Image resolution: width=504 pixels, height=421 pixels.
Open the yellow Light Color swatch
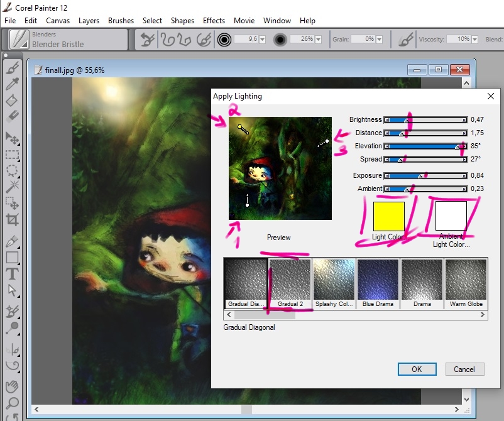point(389,216)
